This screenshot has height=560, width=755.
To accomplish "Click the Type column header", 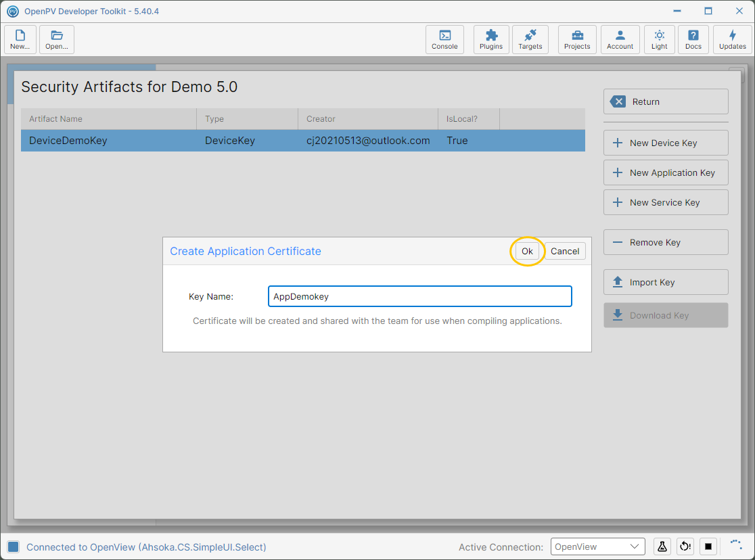I will (248, 119).
